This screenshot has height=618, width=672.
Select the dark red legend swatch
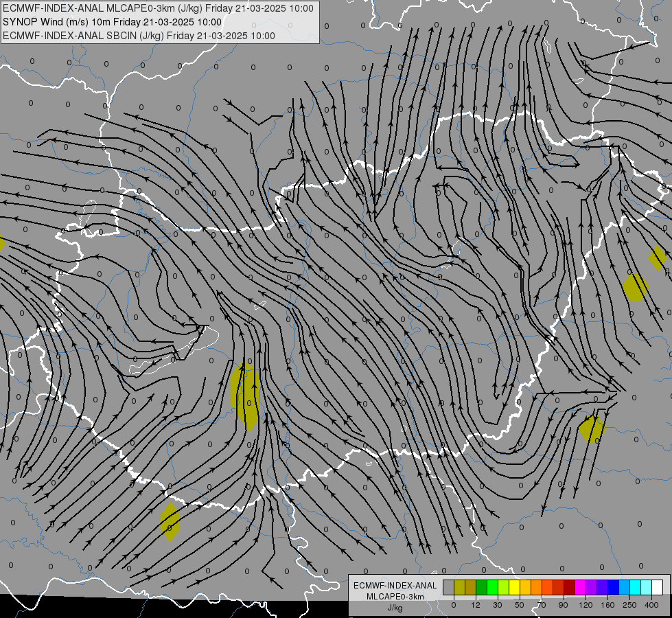click(569, 587)
